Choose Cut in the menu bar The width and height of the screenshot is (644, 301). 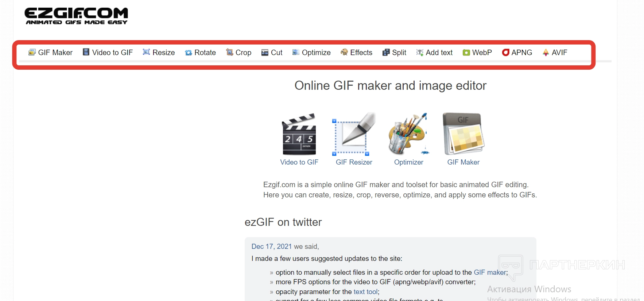pyautogui.click(x=277, y=53)
